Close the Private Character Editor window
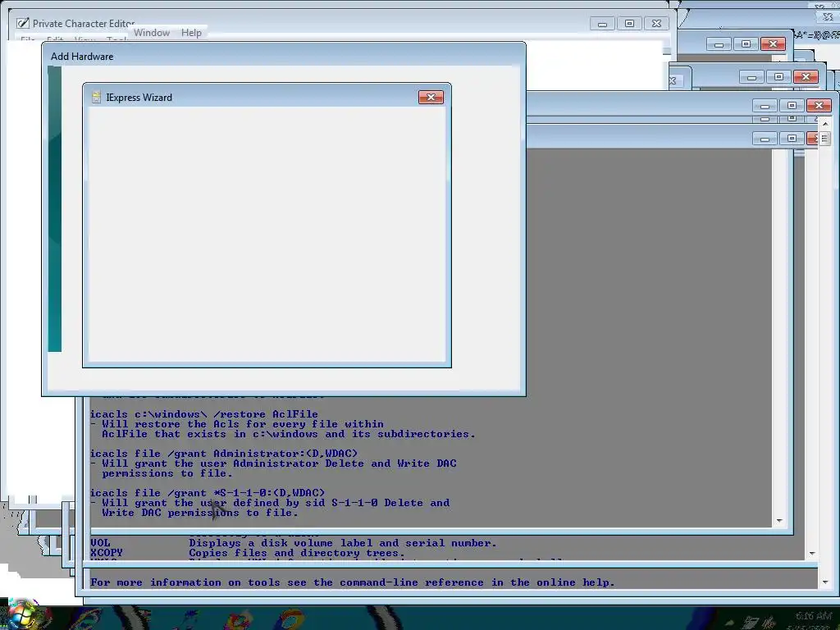Image resolution: width=840 pixels, height=630 pixels. coord(656,24)
